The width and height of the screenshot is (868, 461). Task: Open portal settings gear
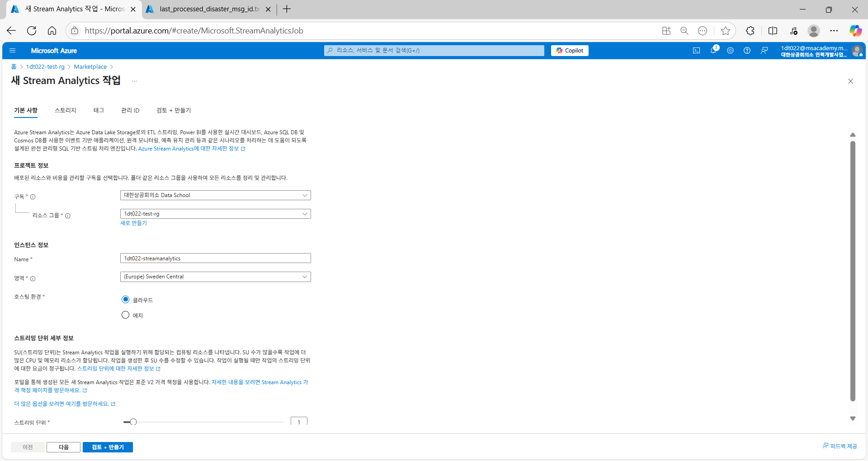(730, 51)
